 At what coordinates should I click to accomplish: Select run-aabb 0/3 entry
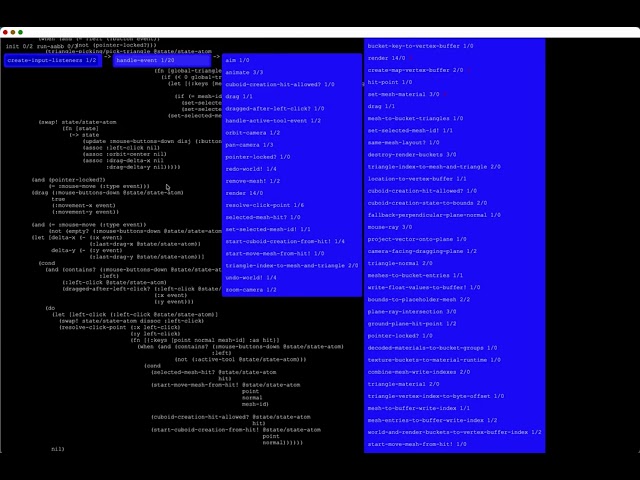pyautogui.click(x=56, y=47)
